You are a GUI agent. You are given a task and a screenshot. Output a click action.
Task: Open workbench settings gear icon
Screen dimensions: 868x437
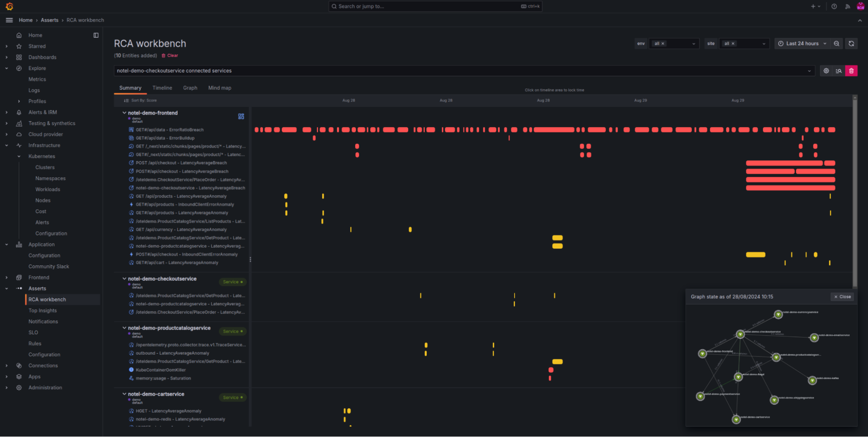(826, 71)
